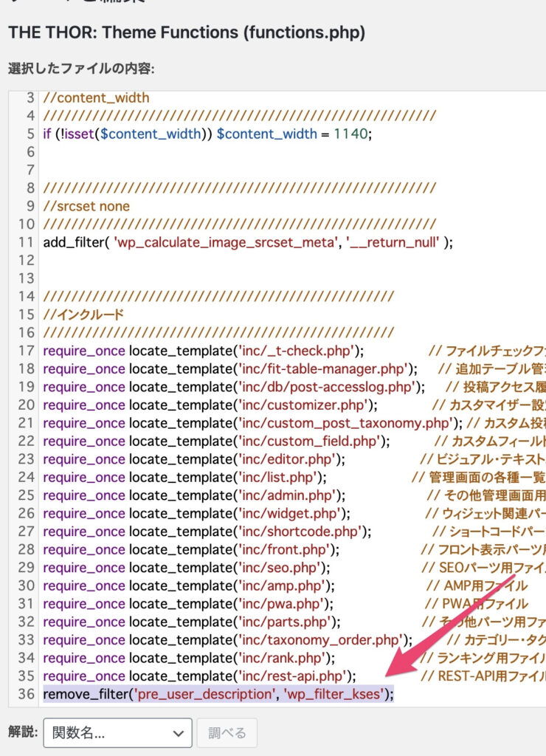Click the //content_width comment on line 3
The image size is (546, 756).
(96, 97)
